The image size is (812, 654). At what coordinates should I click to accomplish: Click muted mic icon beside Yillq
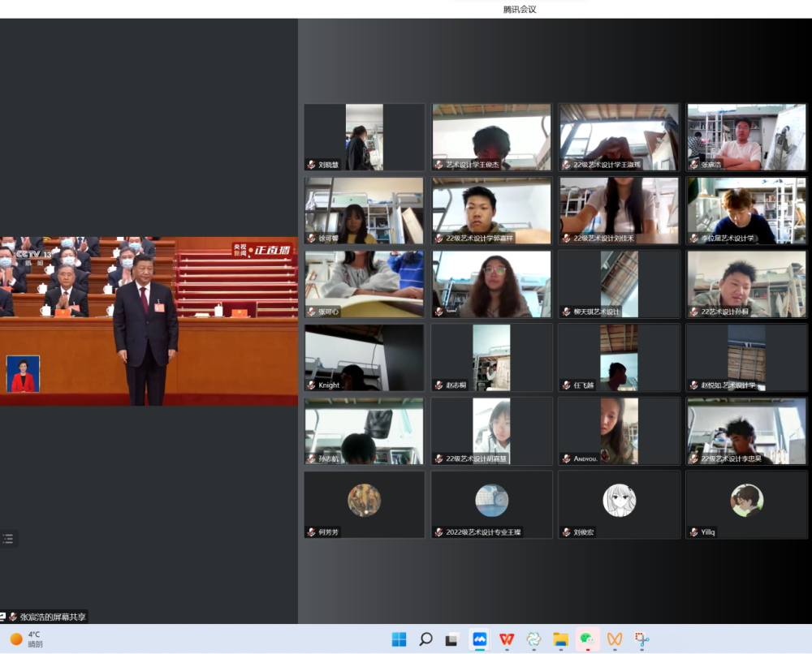[x=694, y=532]
